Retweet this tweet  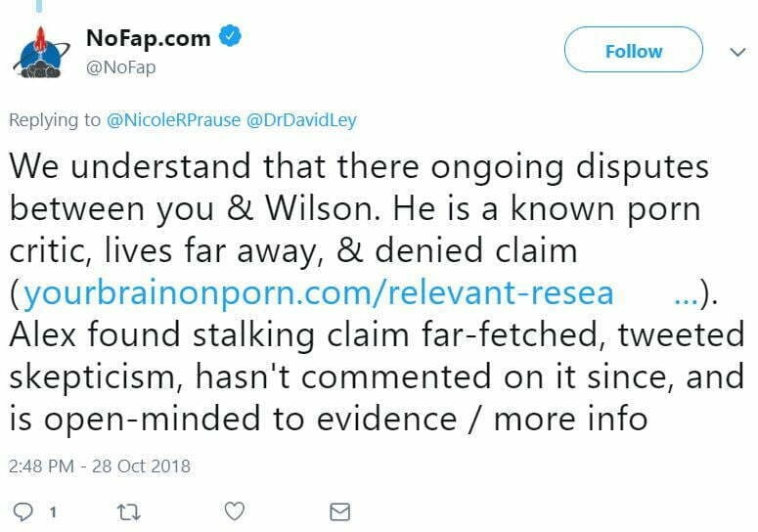click(128, 511)
